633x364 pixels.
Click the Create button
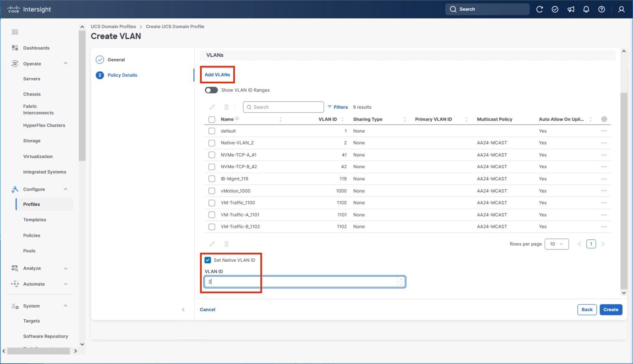pyautogui.click(x=610, y=310)
